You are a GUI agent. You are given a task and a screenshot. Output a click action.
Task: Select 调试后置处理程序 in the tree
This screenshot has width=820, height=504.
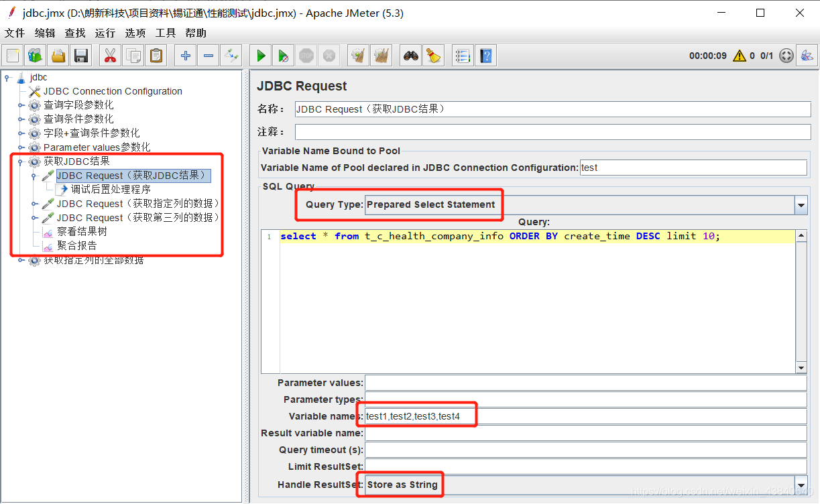coord(111,190)
